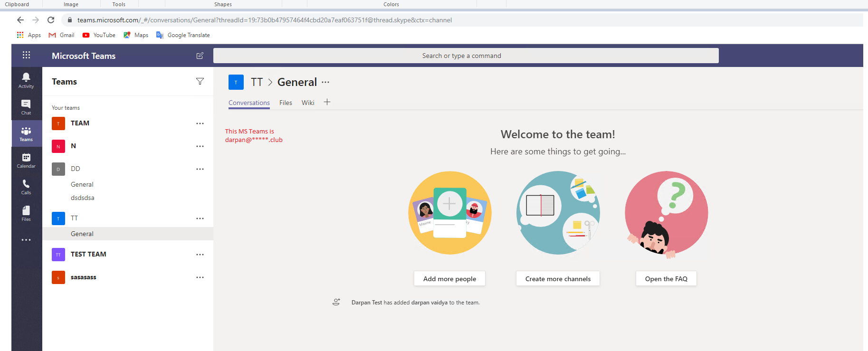Select the TEAM team name
The width and height of the screenshot is (868, 351).
pyautogui.click(x=80, y=123)
